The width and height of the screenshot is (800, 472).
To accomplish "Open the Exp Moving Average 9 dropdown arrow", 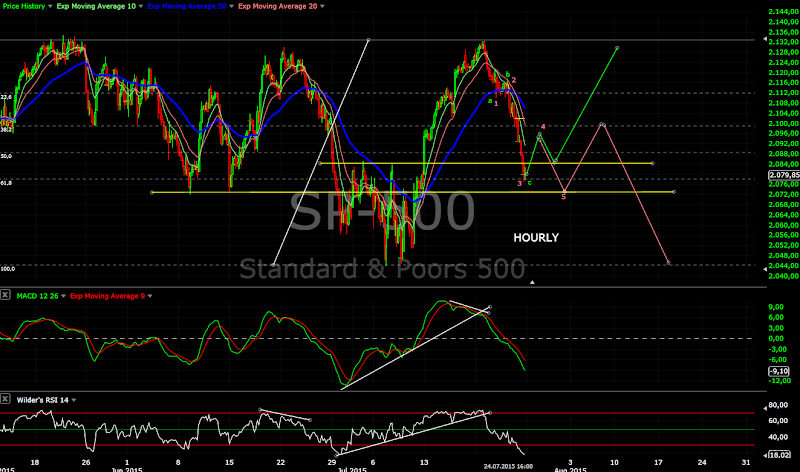I will pyautogui.click(x=150, y=296).
